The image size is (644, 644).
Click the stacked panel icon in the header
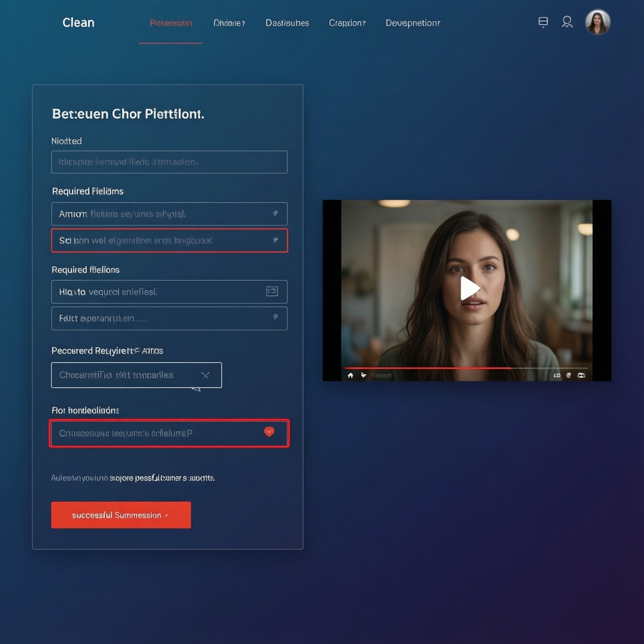click(x=543, y=22)
